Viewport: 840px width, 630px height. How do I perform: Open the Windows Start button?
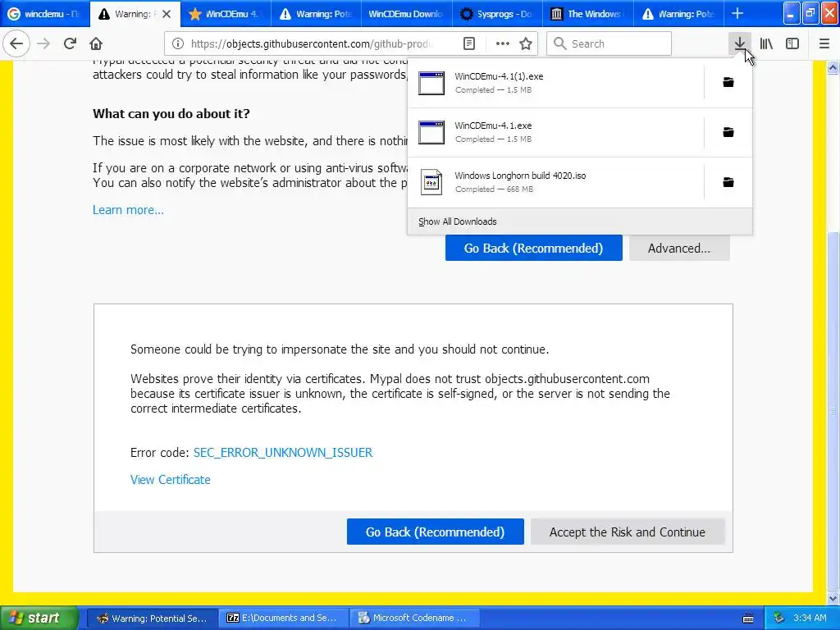coord(39,618)
